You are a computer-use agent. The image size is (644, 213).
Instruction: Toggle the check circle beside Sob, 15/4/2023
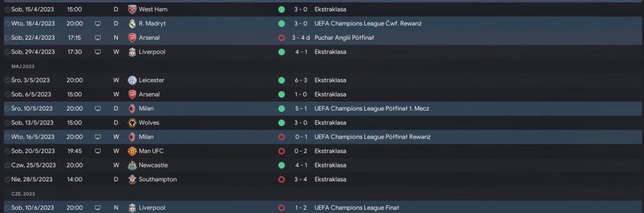point(7,10)
